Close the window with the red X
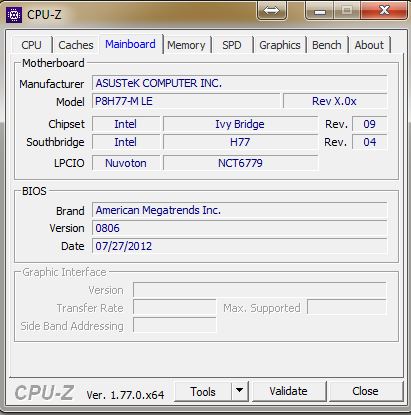The height and width of the screenshot is (415, 411). [384, 11]
